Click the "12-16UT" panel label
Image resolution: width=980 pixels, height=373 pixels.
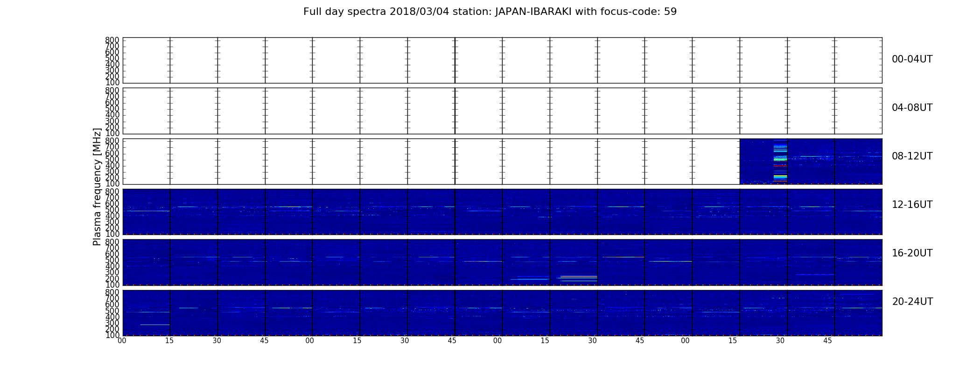912,205
